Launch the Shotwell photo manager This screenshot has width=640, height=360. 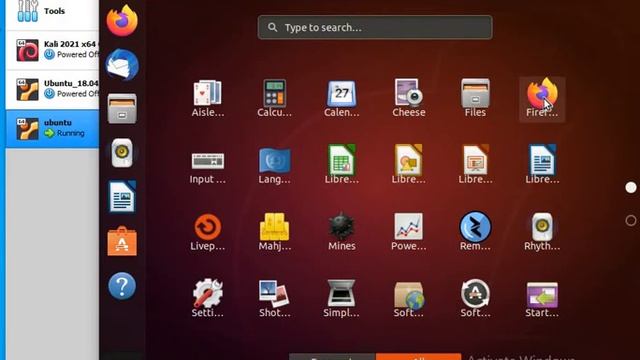[x=274, y=299]
